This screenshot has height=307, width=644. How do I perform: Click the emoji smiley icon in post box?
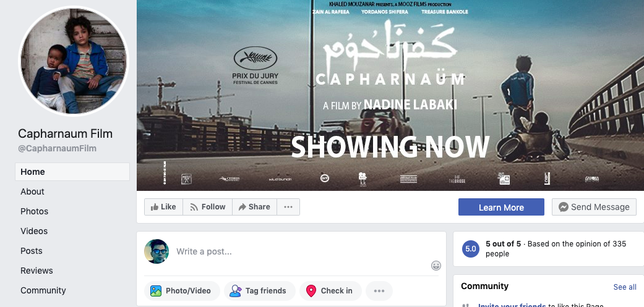[x=436, y=266]
